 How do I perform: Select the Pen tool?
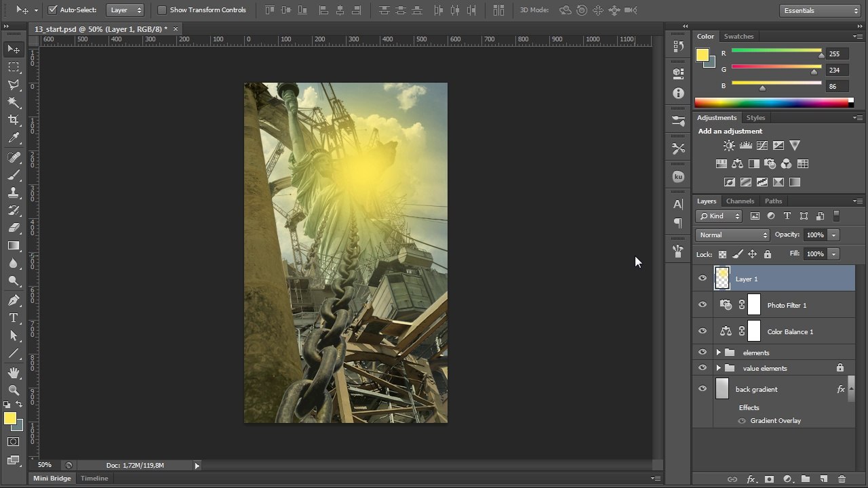14,300
